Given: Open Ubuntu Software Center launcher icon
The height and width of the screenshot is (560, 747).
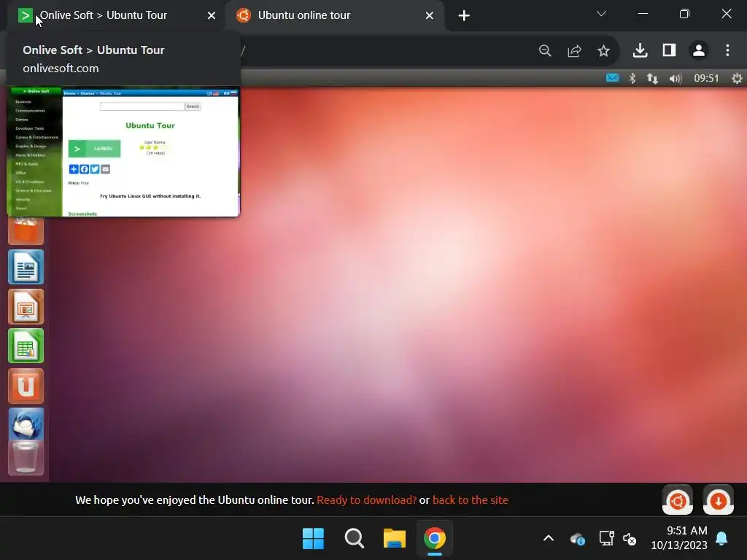Looking at the screenshot, I should point(26,231).
